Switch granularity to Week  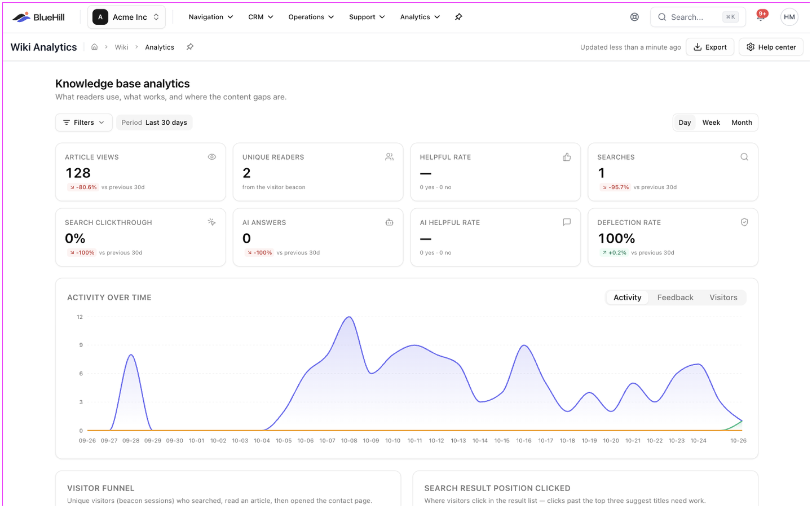[711, 122]
